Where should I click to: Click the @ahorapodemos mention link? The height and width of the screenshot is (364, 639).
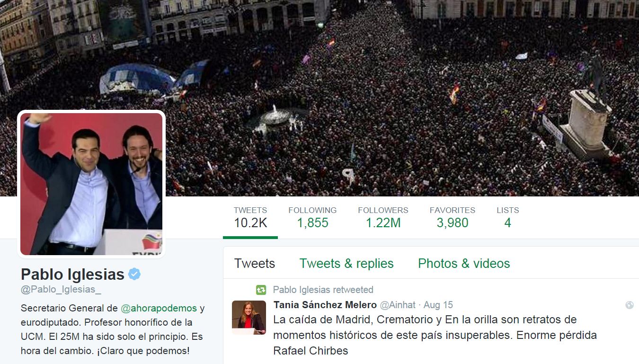tap(159, 308)
